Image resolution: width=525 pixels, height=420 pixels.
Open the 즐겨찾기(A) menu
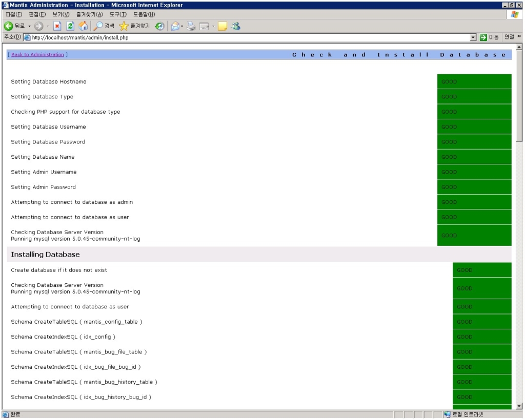tap(89, 14)
